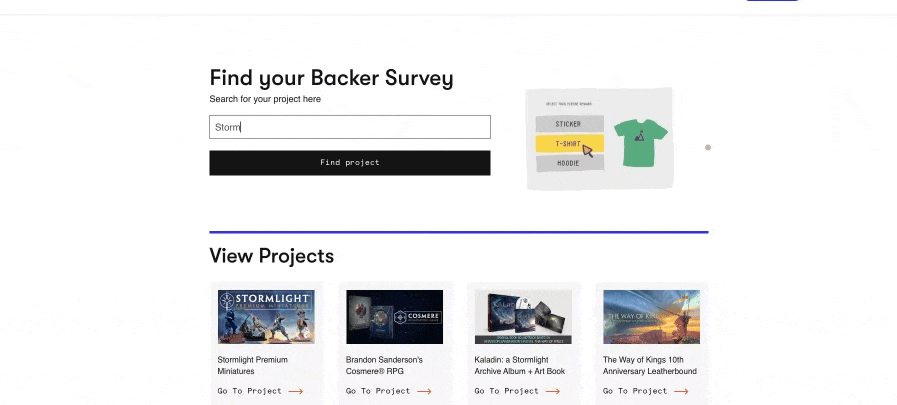Viewport: 897px width, 405px height.
Task: Click the project search input field
Action: tap(350, 127)
